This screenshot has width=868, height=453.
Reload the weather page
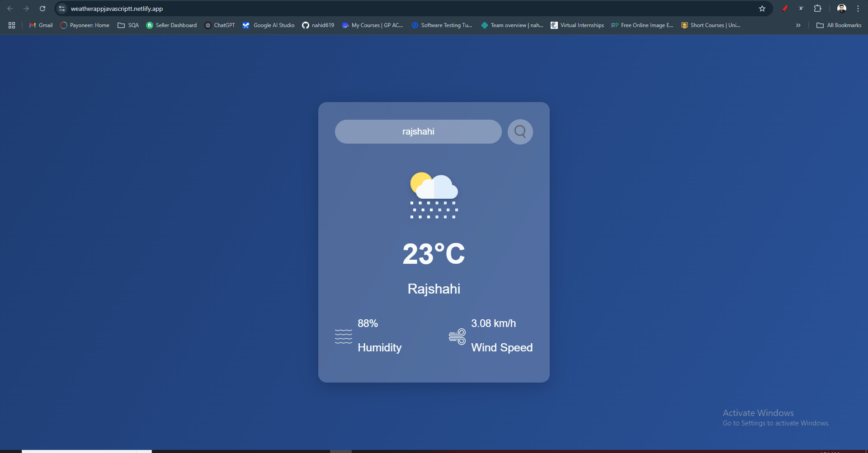point(42,8)
